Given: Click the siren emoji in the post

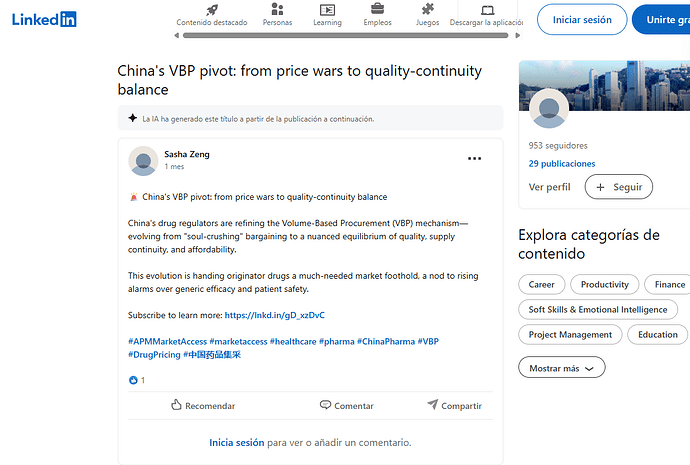Looking at the screenshot, I should click(134, 197).
